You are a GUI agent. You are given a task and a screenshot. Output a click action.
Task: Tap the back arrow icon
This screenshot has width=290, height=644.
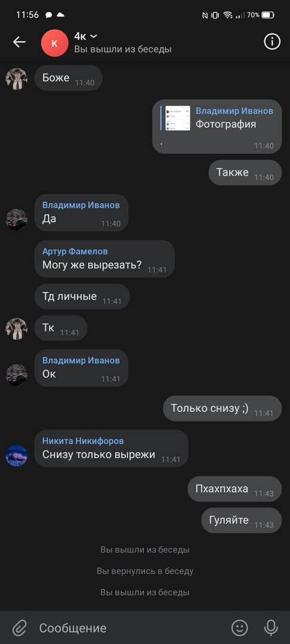pyautogui.click(x=19, y=42)
